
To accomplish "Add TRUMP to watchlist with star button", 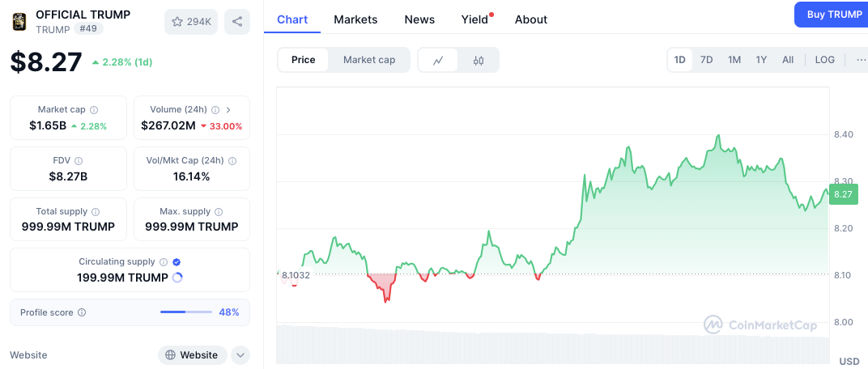I will tap(191, 22).
